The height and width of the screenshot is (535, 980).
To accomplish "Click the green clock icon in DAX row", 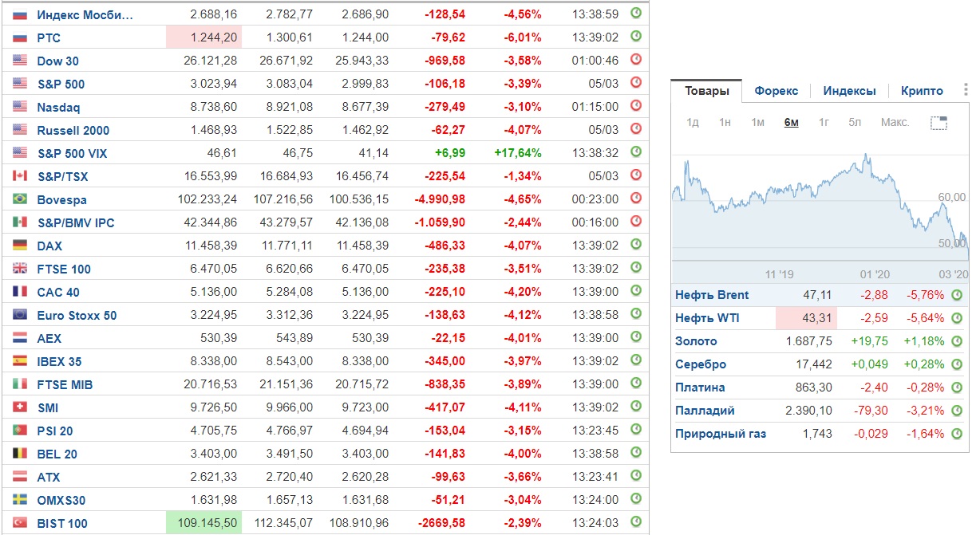I will [x=636, y=245].
